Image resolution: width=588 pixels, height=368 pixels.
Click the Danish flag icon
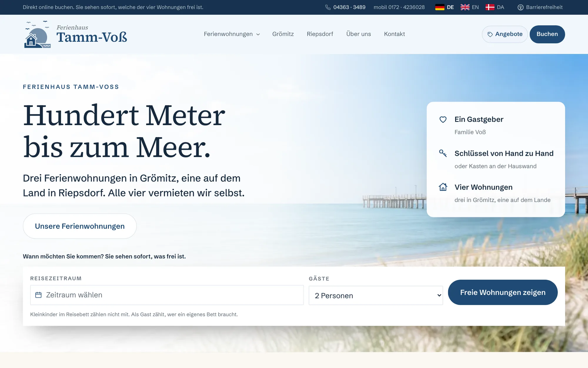[490, 7]
